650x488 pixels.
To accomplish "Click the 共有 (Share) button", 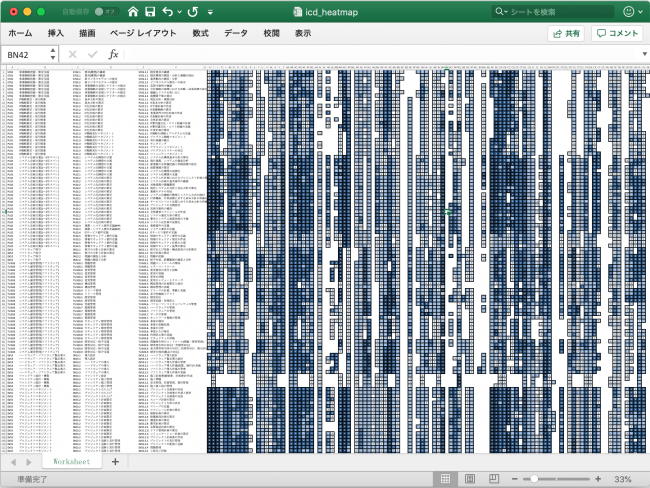I will [566, 33].
